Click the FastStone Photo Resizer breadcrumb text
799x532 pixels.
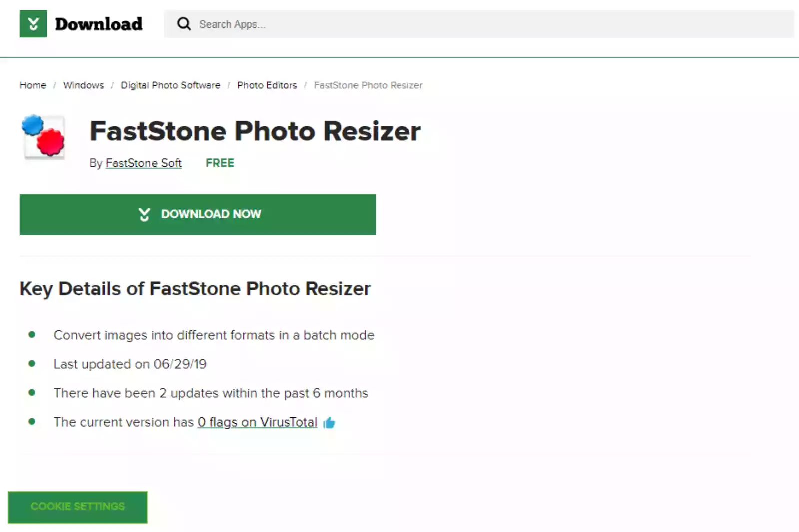tap(368, 85)
